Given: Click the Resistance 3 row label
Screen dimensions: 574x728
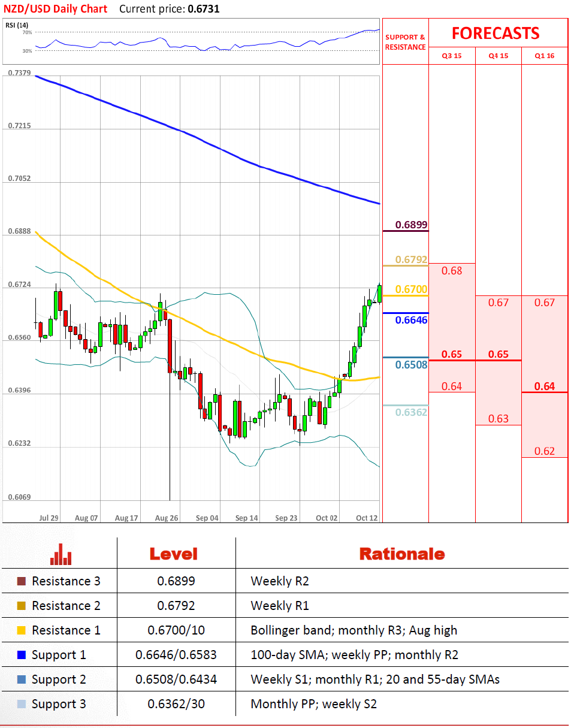Looking at the screenshot, I should 66,581.
